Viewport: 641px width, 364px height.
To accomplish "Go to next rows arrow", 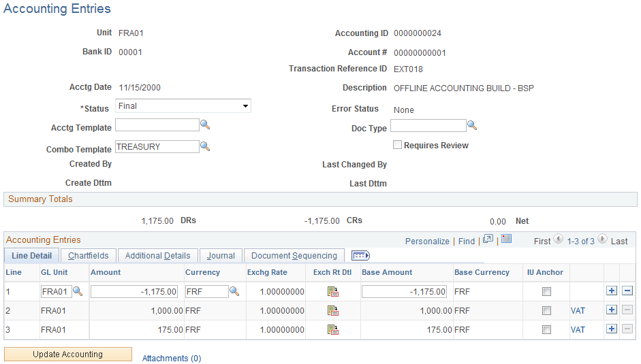I will point(602,239).
